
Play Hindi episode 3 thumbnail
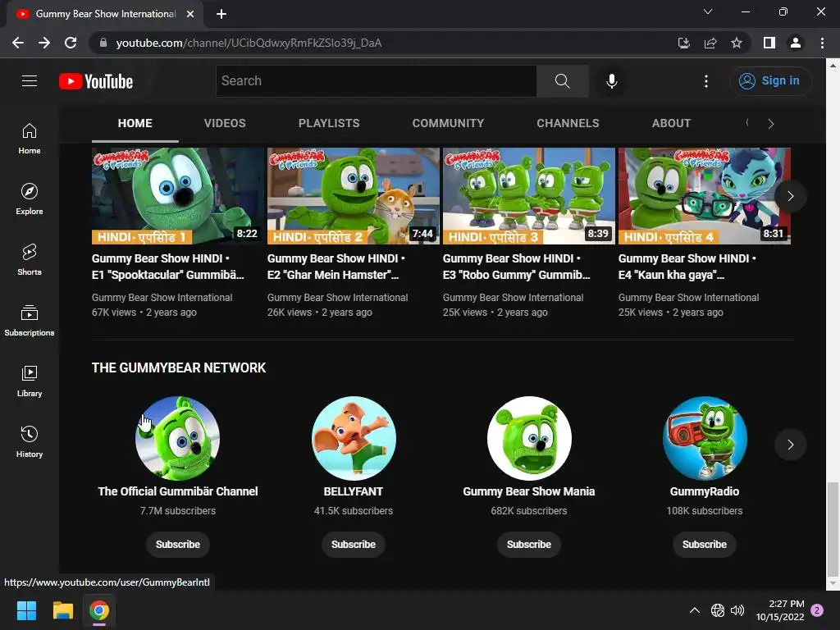point(529,196)
